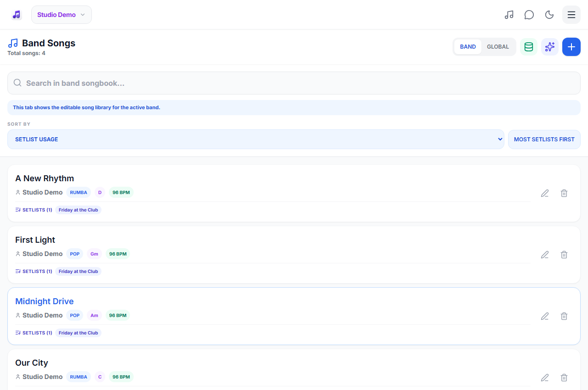Switch to the Global tab

pos(498,47)
